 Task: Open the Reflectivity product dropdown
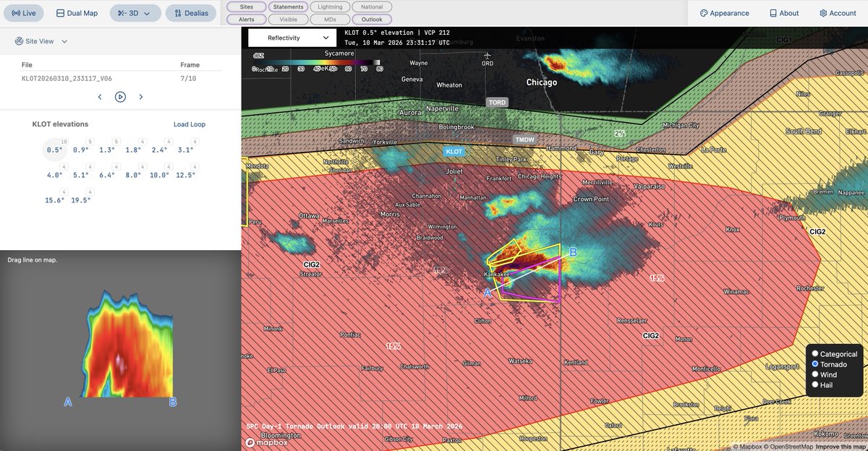coord(292,36)
